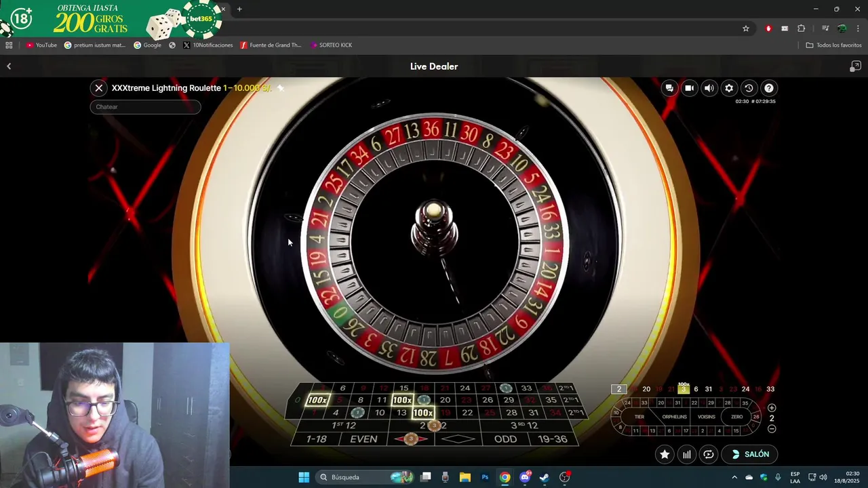Place a ZERO racetrack bet
Viewport: 868px width, 488px height.
coord(737,417)
